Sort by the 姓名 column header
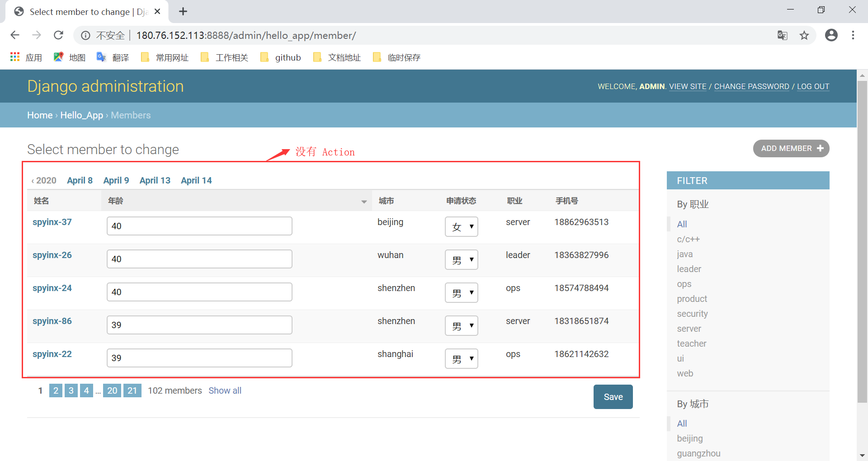 [41, 201]
